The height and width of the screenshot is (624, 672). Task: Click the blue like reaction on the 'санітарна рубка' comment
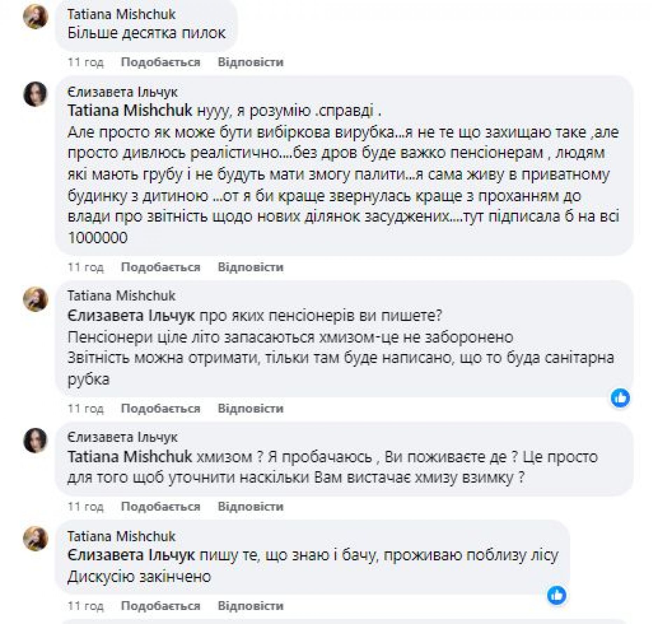click(620, 398)
